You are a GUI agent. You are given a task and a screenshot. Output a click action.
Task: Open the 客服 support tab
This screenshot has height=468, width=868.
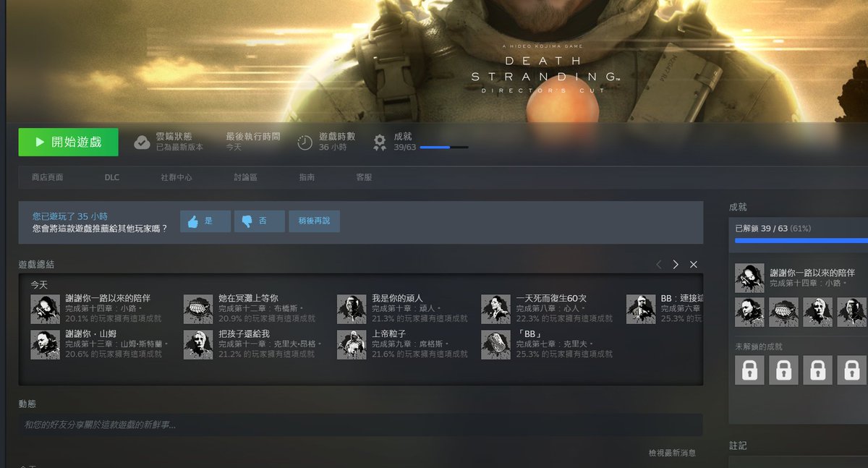click(x=364, y=177)
